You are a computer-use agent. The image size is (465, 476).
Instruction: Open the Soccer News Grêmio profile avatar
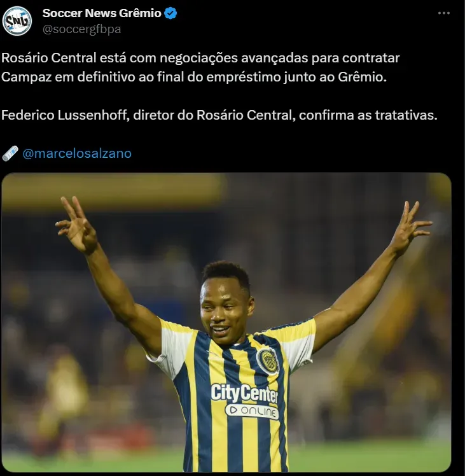click(x=17, y=21)
